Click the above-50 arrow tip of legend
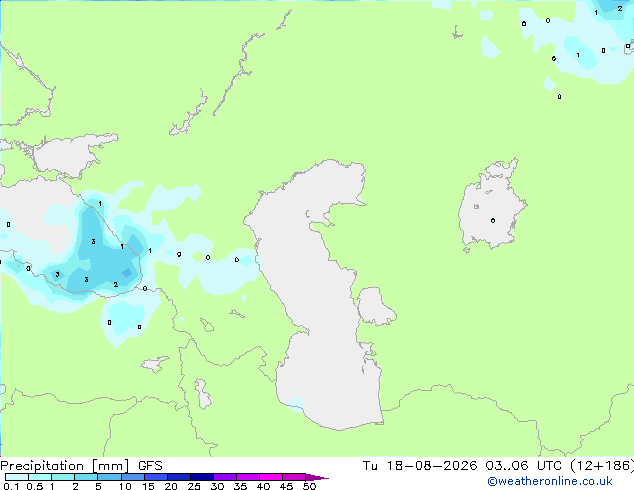The height and width of the screenshot is (490, 634). (x=317, y=477)
